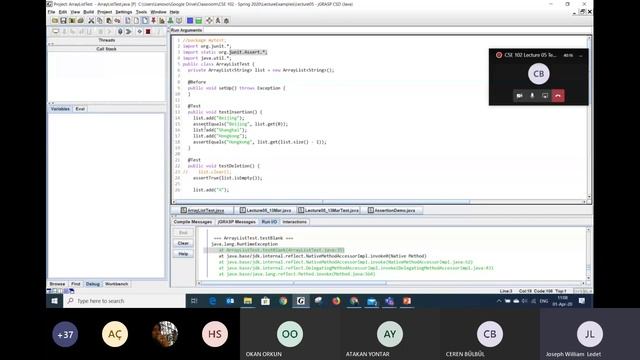This screenshot has width=640, height=360.
Task: Click the red pushpin toolbar icon
Action: [x=153, y=20]
